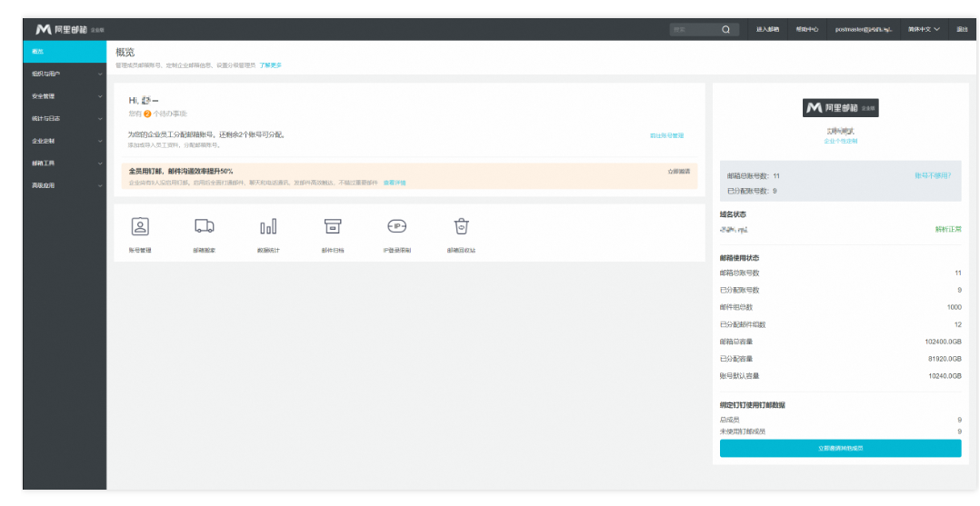The height and width of the screenshot is (506, 980).
Task: Open 账号管理 account management icon
Action: [x=140, y=227]
